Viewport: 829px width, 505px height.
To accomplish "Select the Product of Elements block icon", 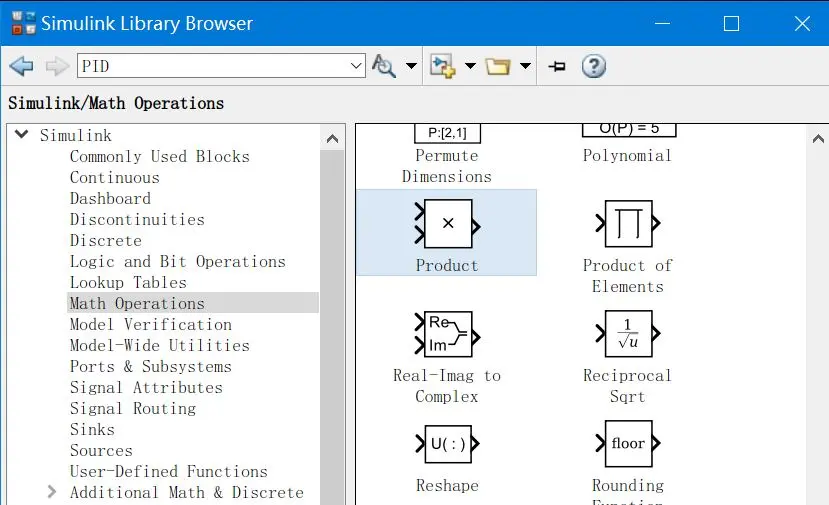I will [x=628, y=224].
